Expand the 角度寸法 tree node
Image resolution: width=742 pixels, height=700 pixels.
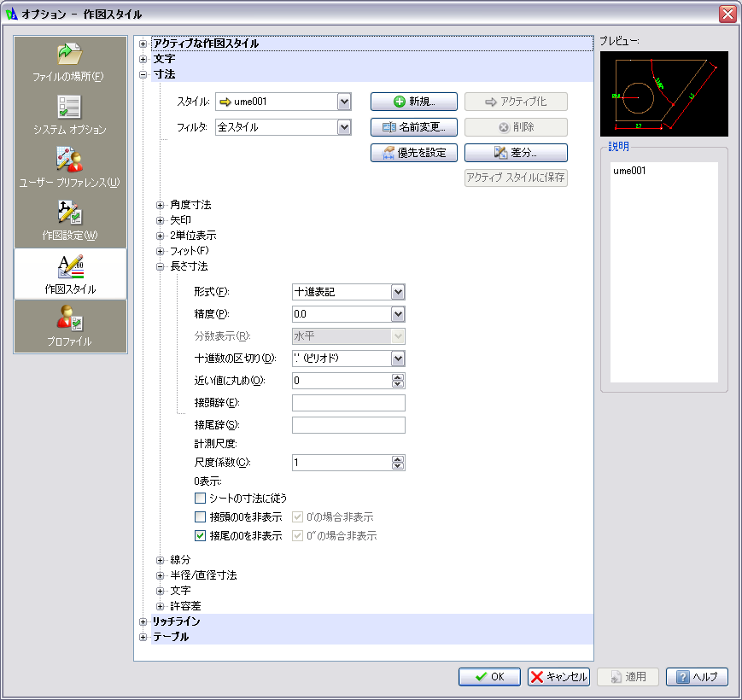pos(160,205)
